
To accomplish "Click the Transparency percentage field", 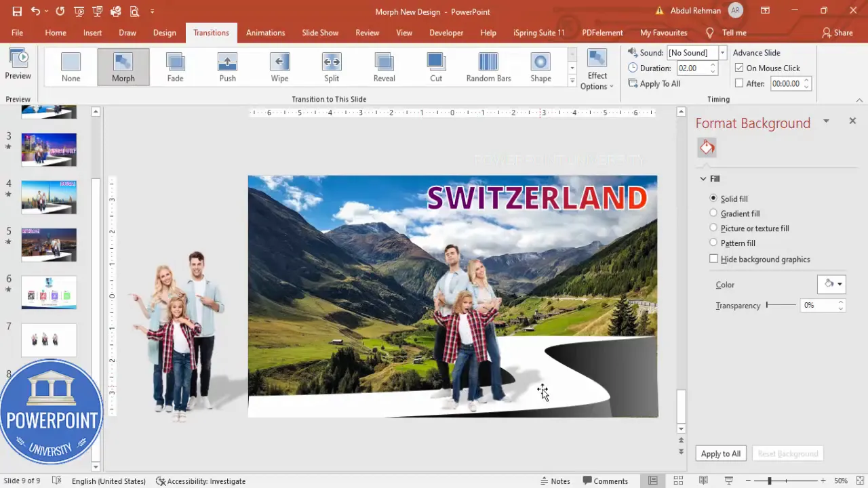I will [818, 306].
